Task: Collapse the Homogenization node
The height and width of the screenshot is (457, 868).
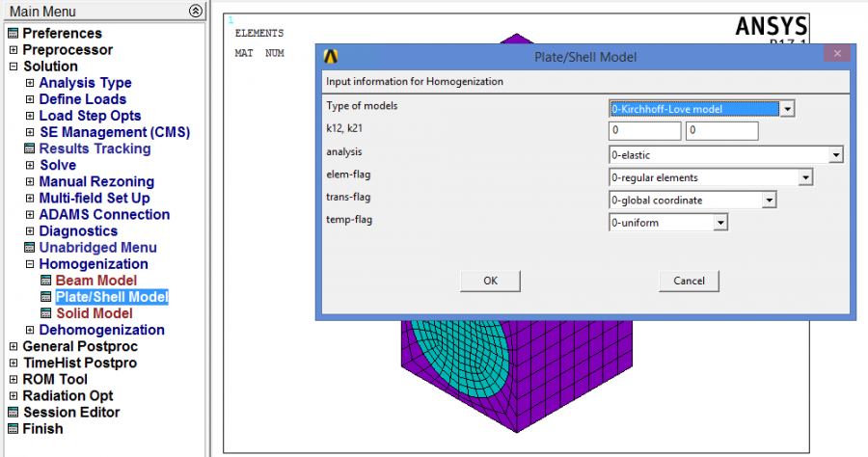Action: [30, 264]
